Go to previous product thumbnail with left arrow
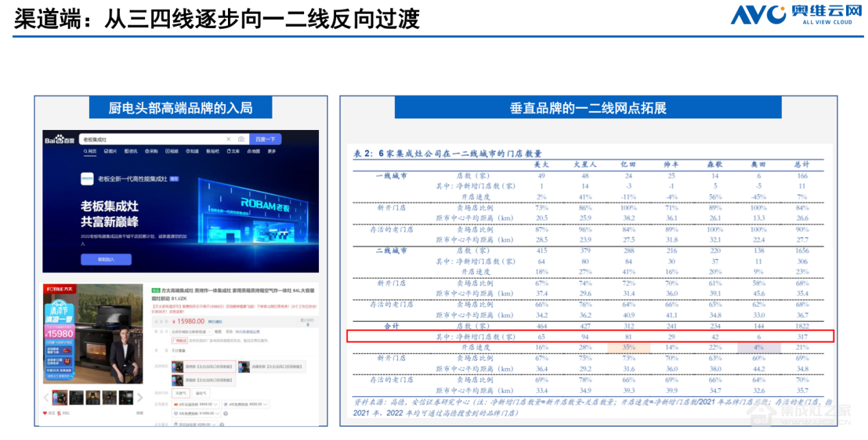Image resolution: width=868 pixels, height=440 pixels. (46, 397)
